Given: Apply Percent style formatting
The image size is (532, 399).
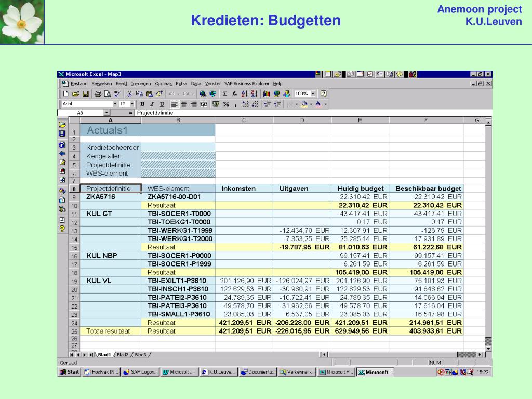Looking at the screenshot, I should [x=226, y=104].
